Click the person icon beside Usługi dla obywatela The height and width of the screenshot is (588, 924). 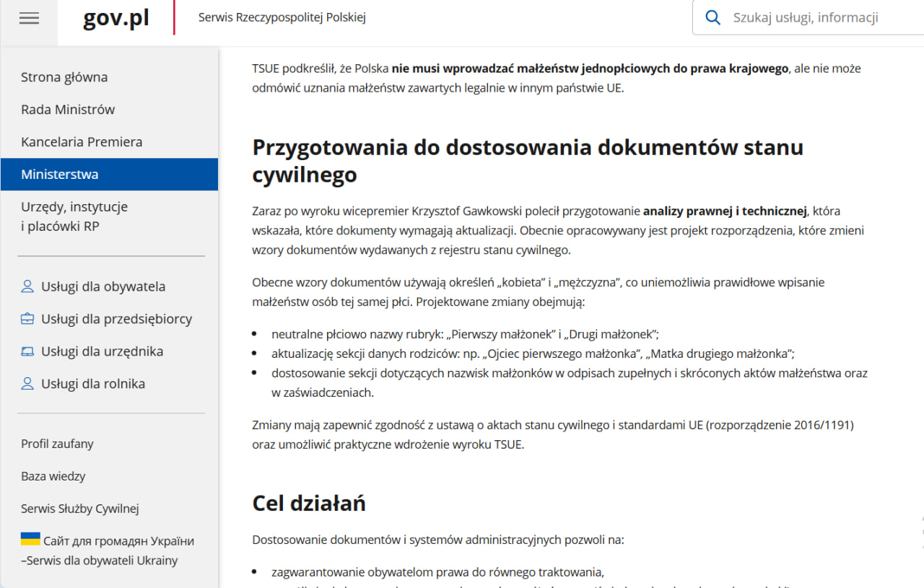(x=27, y=286)
